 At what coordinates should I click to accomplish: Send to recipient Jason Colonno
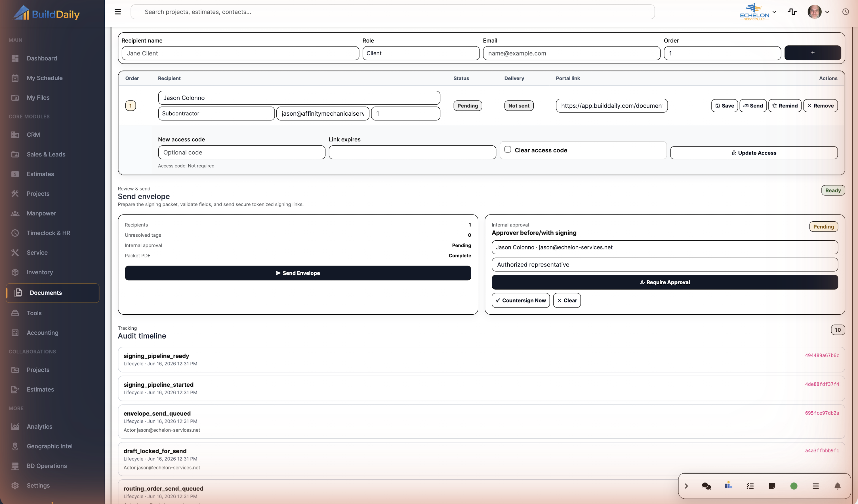tap(753, 106)
